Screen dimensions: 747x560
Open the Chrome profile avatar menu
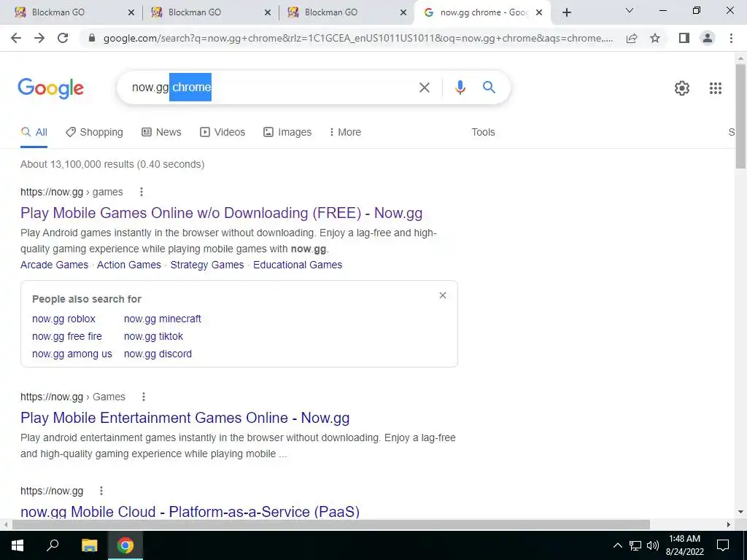708,38
